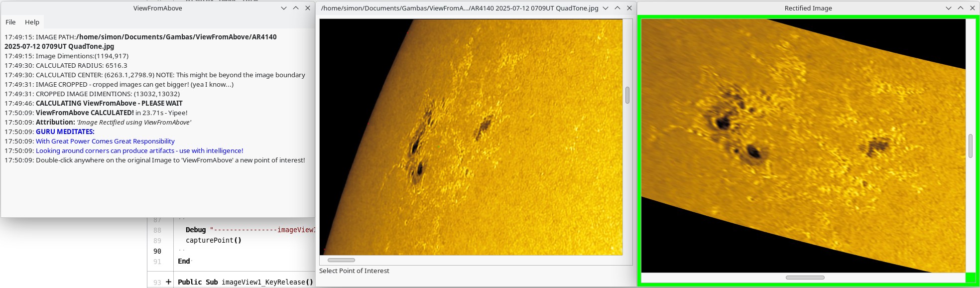The image size is (980, 288).
Task: Click the original image's vertical scrollbar handle
Action: pos(627,95)
